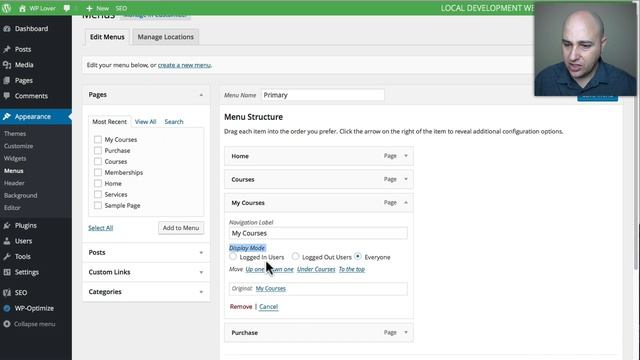Tick the Services page checkbox
Image resolution: width=640 pixels, height=360 pixels.
(x=98, y=194)
